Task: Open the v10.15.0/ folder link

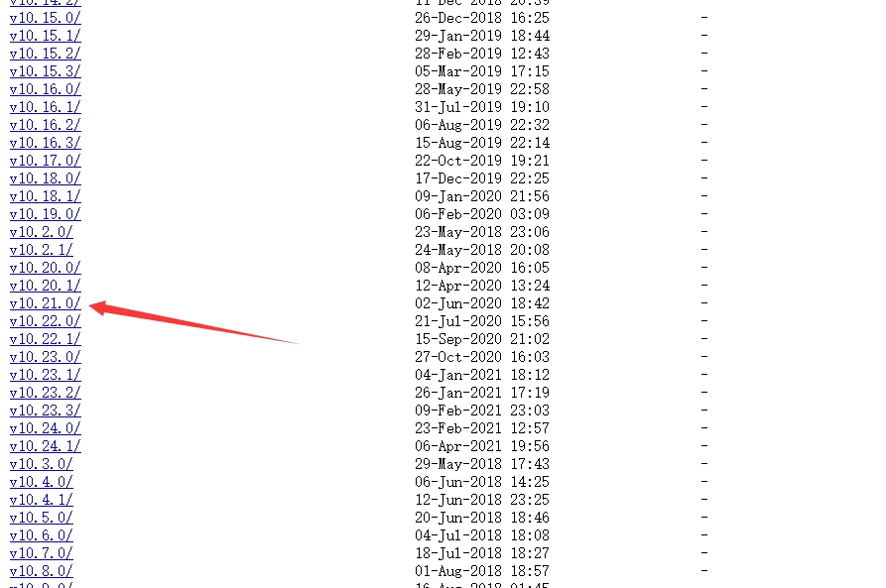Action: pyautogui.click(x=46, y=18)
